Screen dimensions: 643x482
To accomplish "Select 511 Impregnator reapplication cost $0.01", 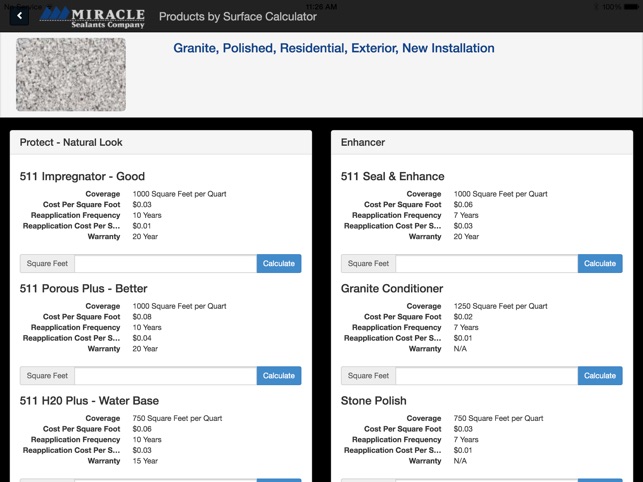I will coord(141,226).
